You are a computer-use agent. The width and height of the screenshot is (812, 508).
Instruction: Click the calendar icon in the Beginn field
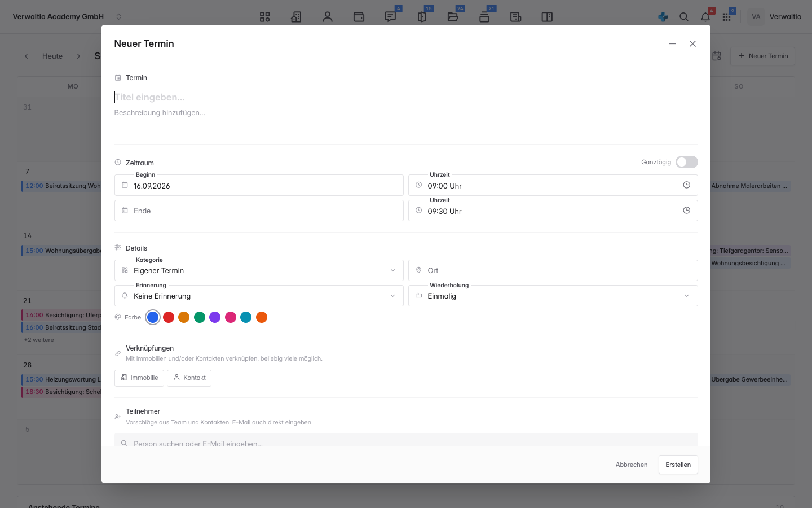pos(125,185)
